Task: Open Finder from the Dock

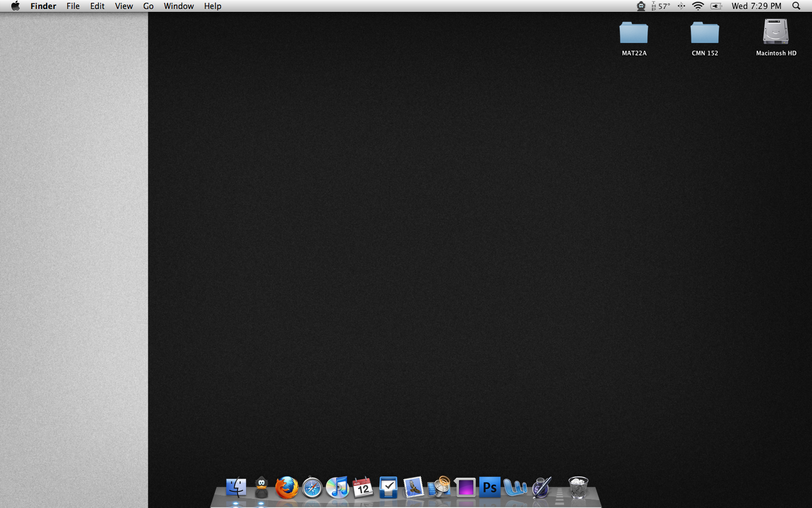Action: pyautogui.click(x=236, y=488)
